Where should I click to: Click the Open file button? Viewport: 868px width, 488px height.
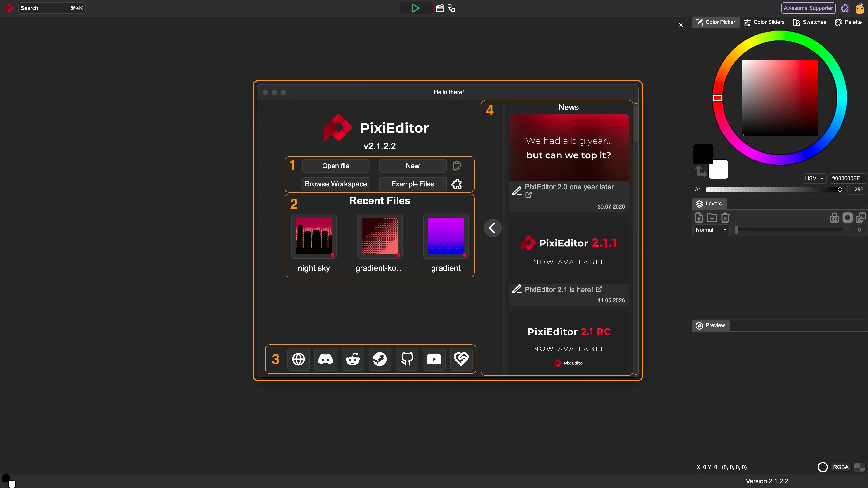336,166
